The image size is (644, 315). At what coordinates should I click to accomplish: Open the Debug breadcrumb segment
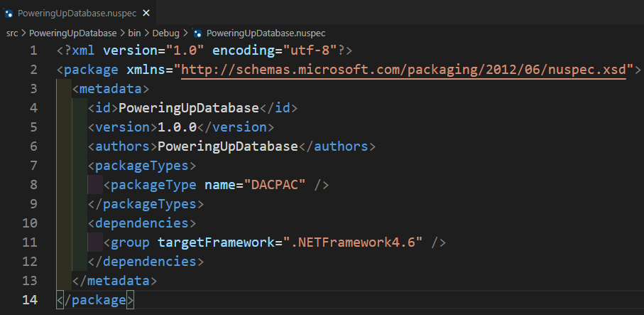point(166,33)
